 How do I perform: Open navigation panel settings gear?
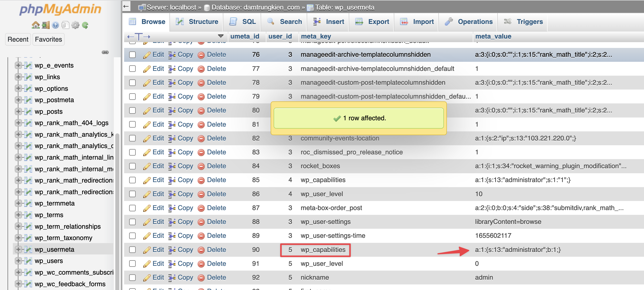click(x=75, y=25)
